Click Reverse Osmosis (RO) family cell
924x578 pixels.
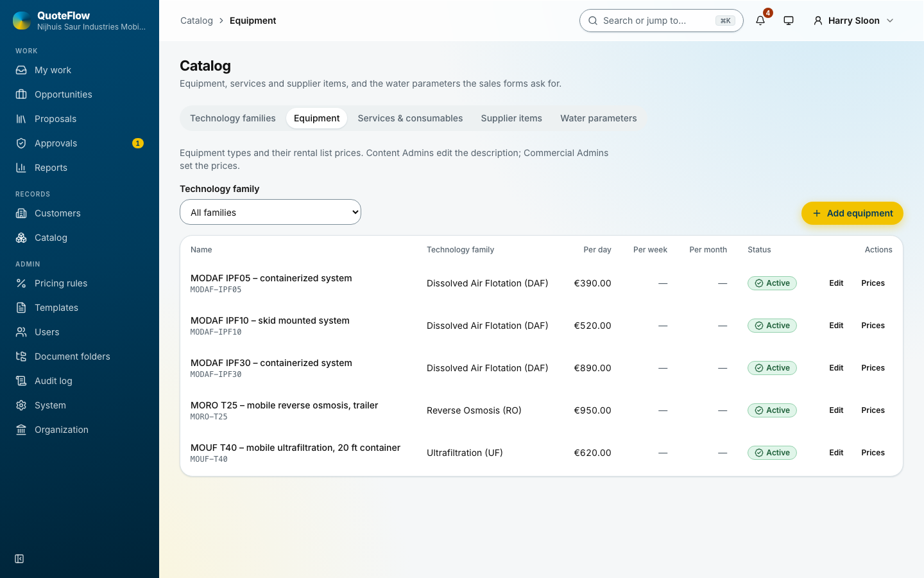[x=474, y=410]
